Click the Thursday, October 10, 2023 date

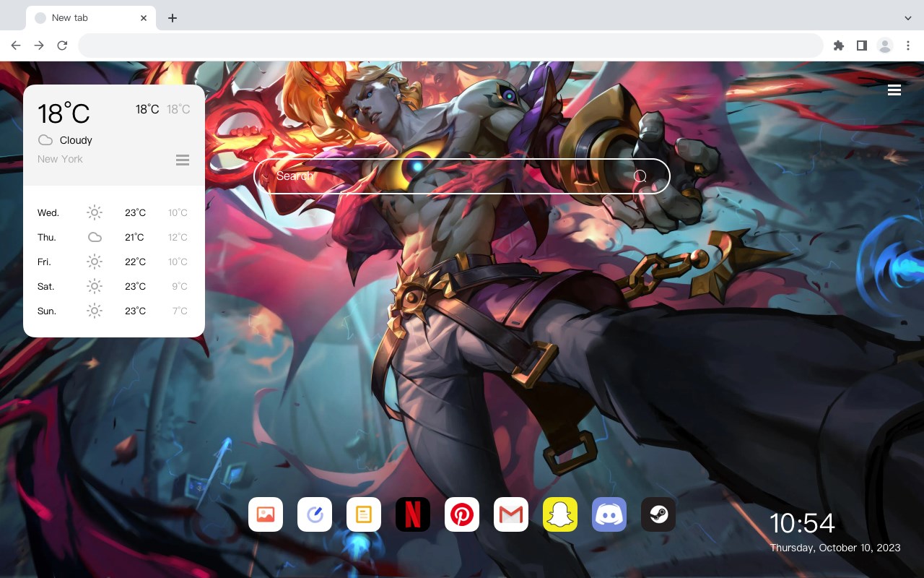[x=835, y=548]
